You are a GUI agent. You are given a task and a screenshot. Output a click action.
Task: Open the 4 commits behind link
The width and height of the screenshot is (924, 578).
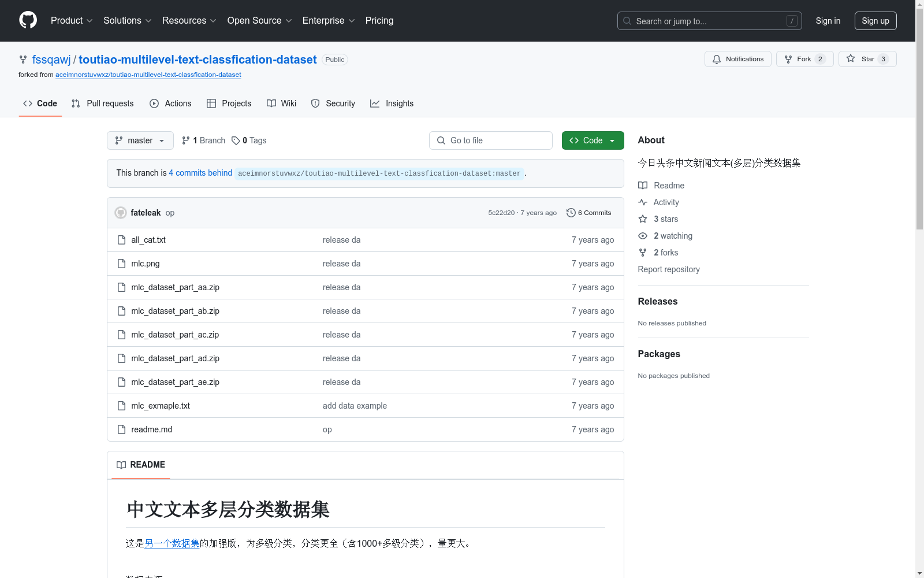tap(200, 173)
